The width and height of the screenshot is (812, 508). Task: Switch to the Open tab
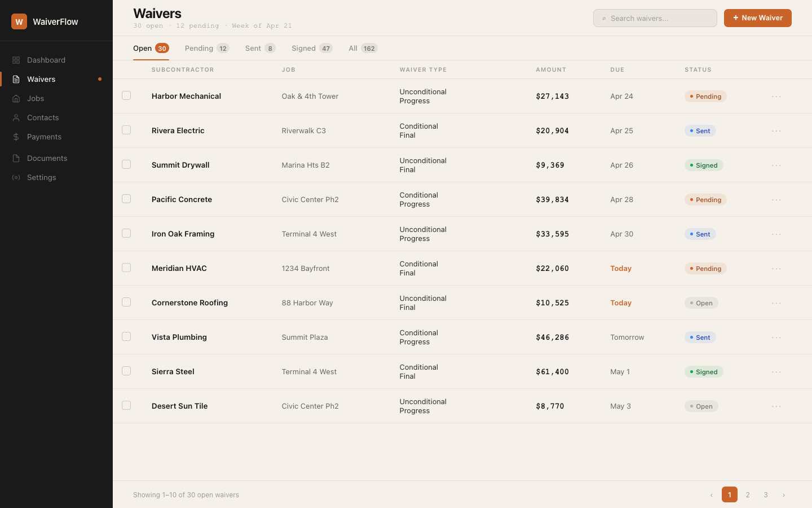click(151, 49)
